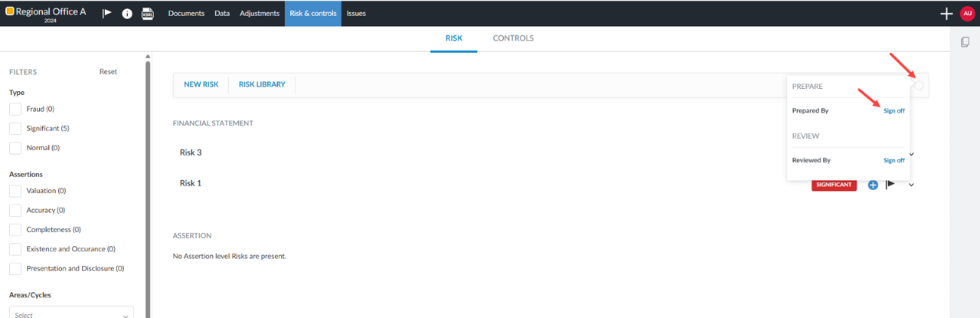
Task: Switch to the CONTROLS tab
Action: (x=513, y=38)
